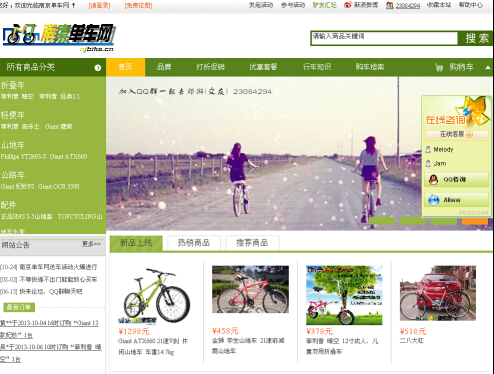The image size is (494, 374).
Task: Open the [08-02] announcement
Action: [x=49, y=279]
